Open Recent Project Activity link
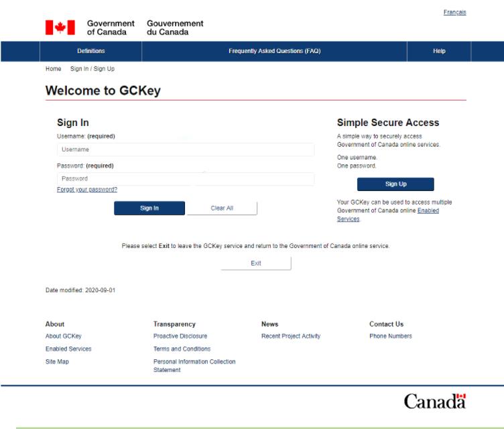Image resolution: width=504 pixels, height=429 pixels. click(x=291, y=336)
